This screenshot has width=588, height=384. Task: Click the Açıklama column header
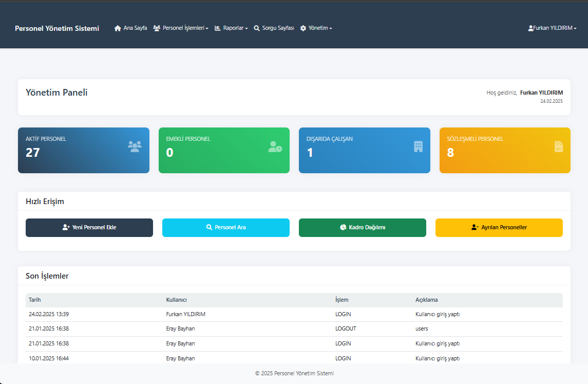[426, 300]
